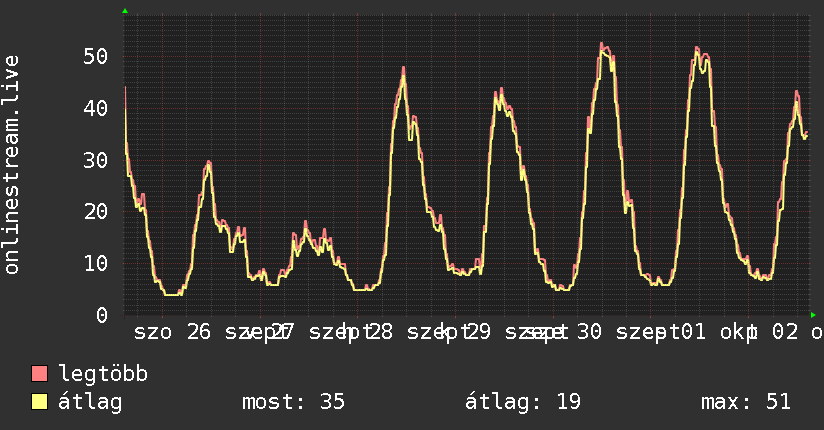Click the y-axis label 20
This screenshot has width=824, height=430.
coord(96,211)
